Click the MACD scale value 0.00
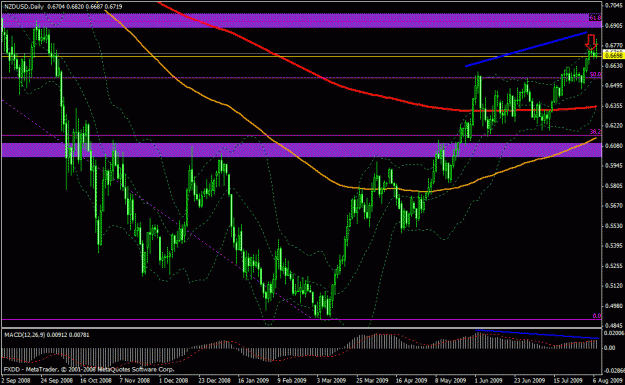 click(x=609, y=348)
